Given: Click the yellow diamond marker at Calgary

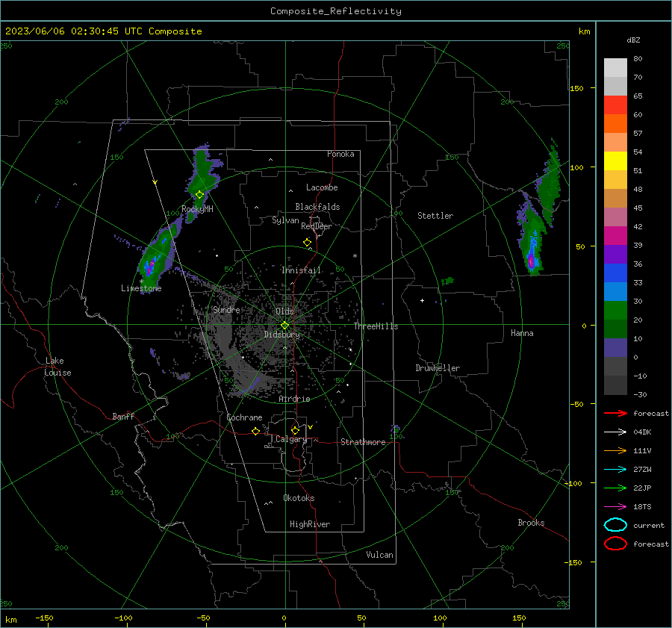Looking at the screenshot, I should point(295,430).
